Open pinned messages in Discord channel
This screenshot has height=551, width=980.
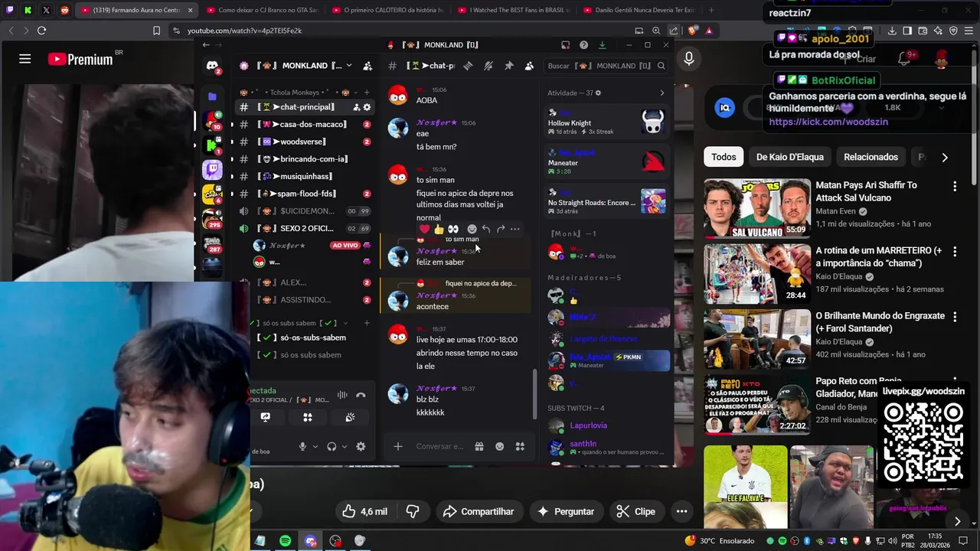(508, 66)
